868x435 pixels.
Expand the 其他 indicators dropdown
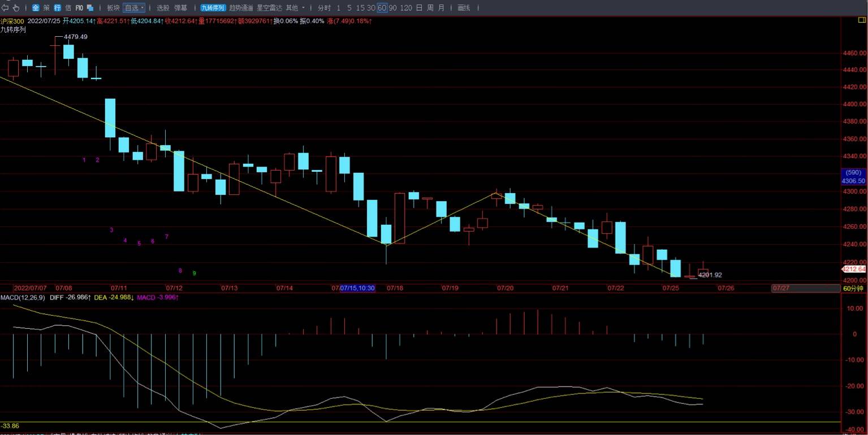click(x=295, y=8)
